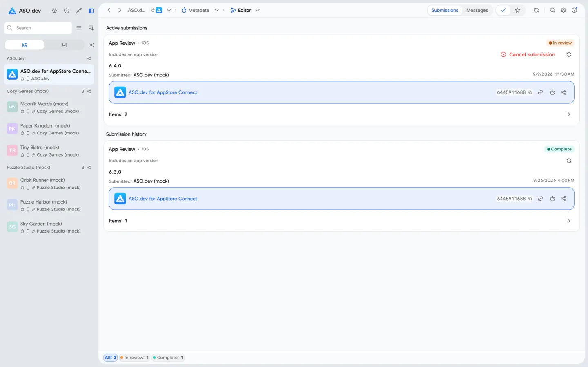Open Tiny Bistro (mock) app
This screenshot has width=588, height=367.
pyautogui.click(x=49, y=151)
